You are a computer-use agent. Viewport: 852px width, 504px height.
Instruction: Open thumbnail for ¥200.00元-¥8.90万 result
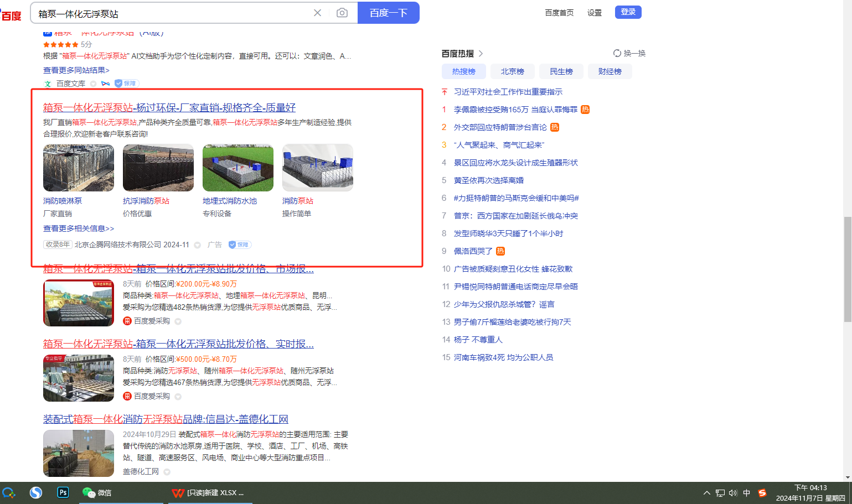(79, 303)
